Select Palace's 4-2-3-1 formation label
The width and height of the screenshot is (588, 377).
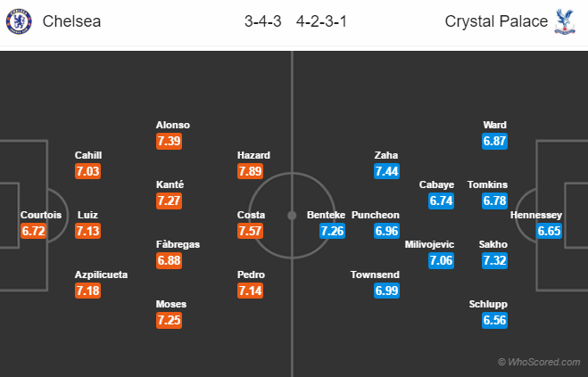(x=322, y=21)
